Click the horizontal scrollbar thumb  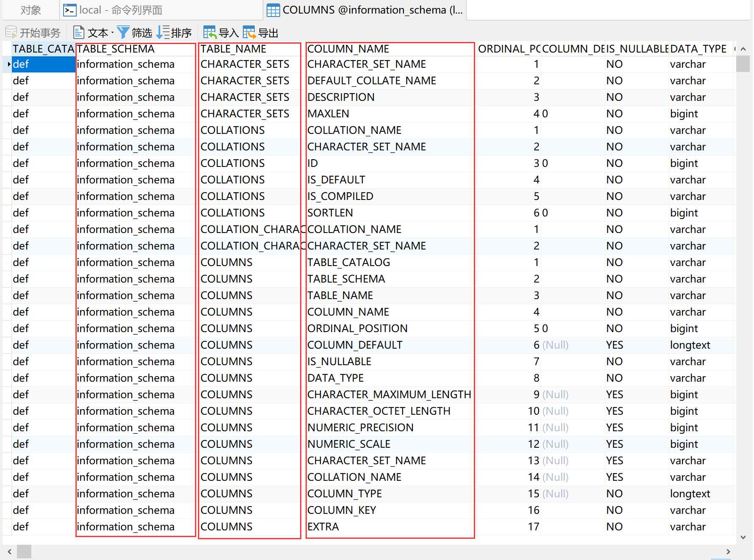tap(24, 552)
